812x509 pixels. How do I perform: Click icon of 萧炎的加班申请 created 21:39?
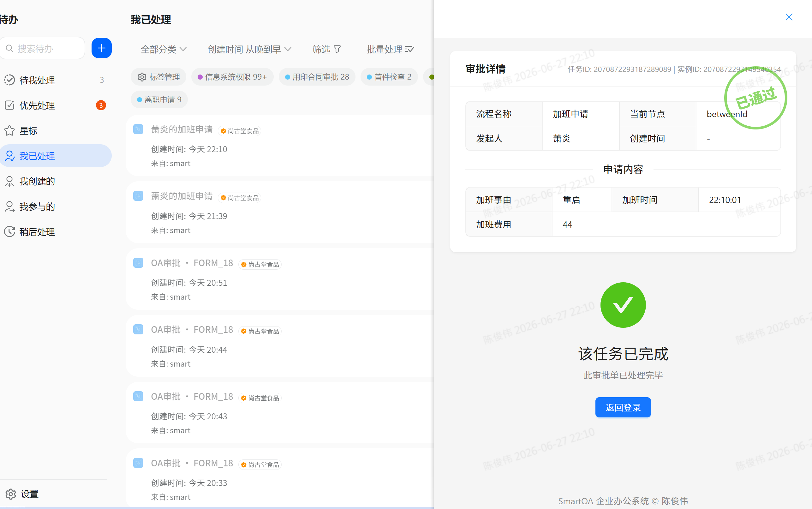tap(138, 196)
